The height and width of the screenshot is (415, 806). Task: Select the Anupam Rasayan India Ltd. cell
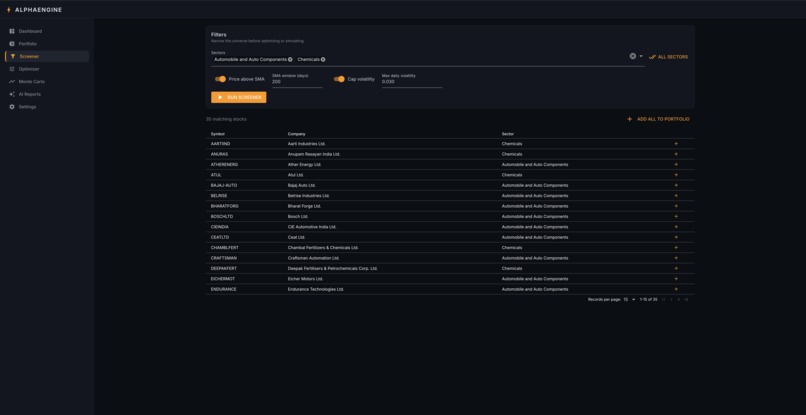(314, 154)
